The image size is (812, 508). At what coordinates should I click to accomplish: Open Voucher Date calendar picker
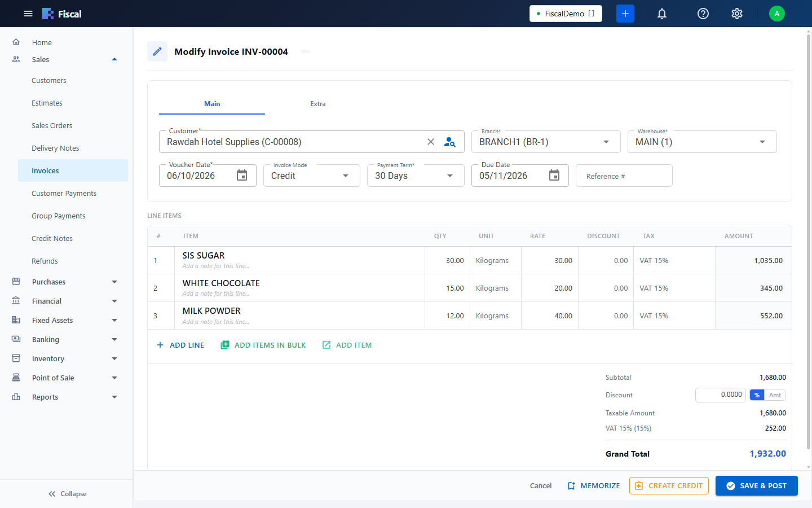(242, 176)
